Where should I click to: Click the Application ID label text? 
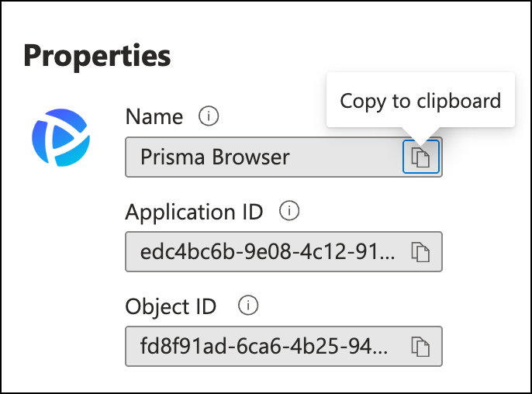click(194, 213)
